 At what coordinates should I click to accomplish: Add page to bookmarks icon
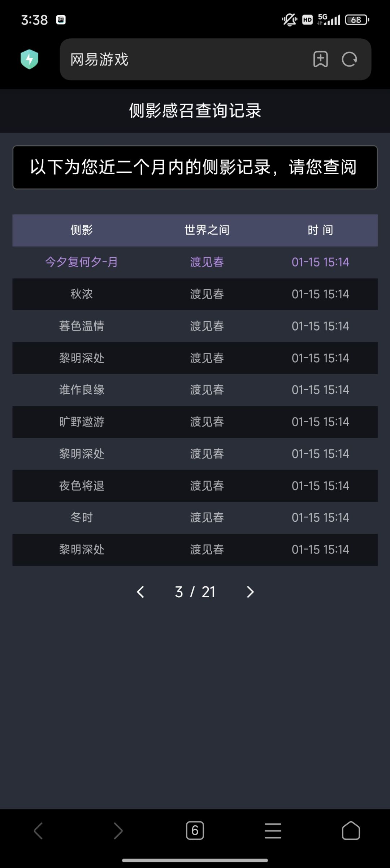[x=320, y=59]
